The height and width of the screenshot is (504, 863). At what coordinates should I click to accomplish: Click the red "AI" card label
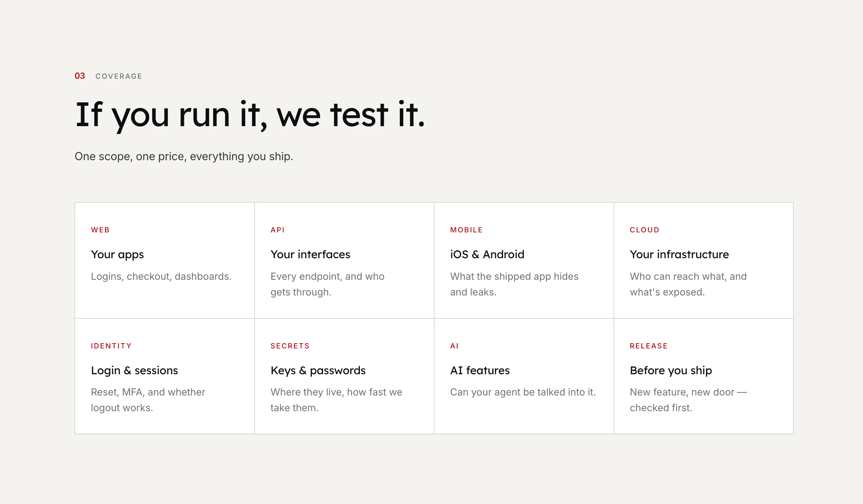454,346
